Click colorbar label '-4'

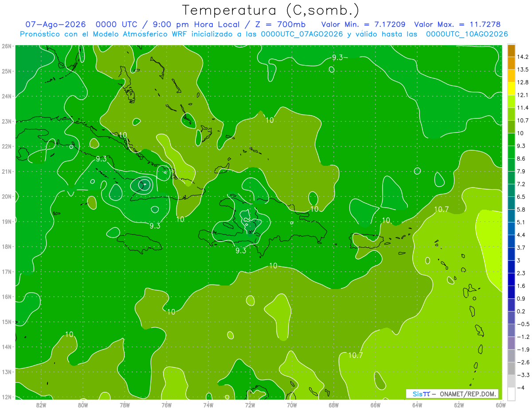pyautogui.click(x=521, y=388)
